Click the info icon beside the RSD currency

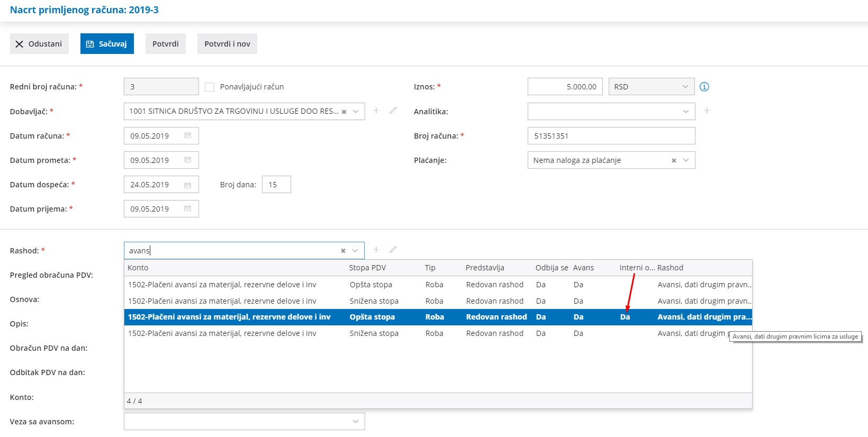pos(704,87)
